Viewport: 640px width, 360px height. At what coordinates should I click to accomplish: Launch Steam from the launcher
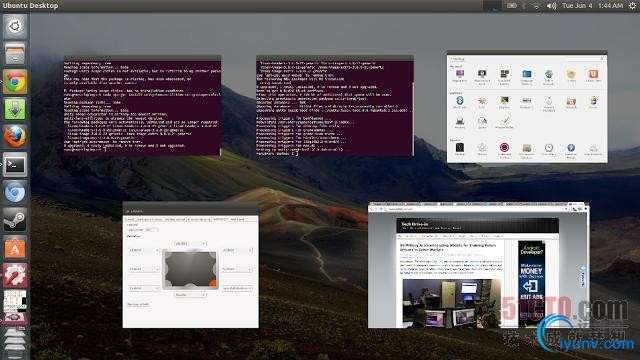pos(15,220)
